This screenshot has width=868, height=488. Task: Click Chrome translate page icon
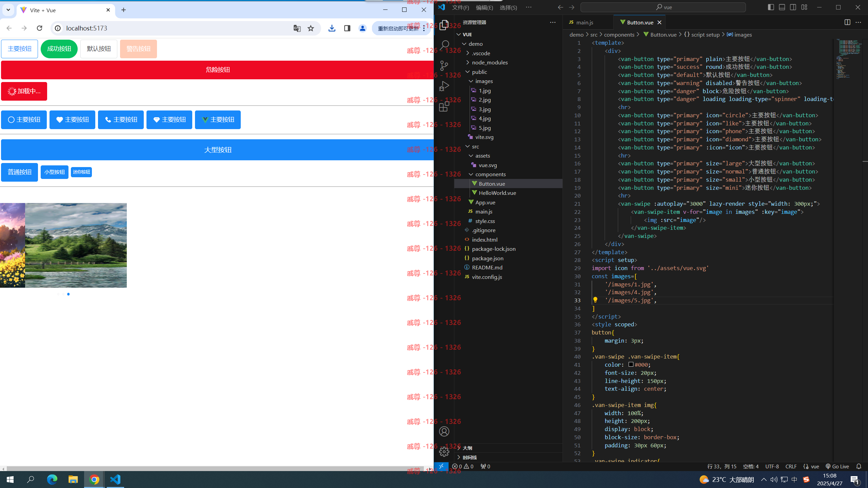(297, 28)
